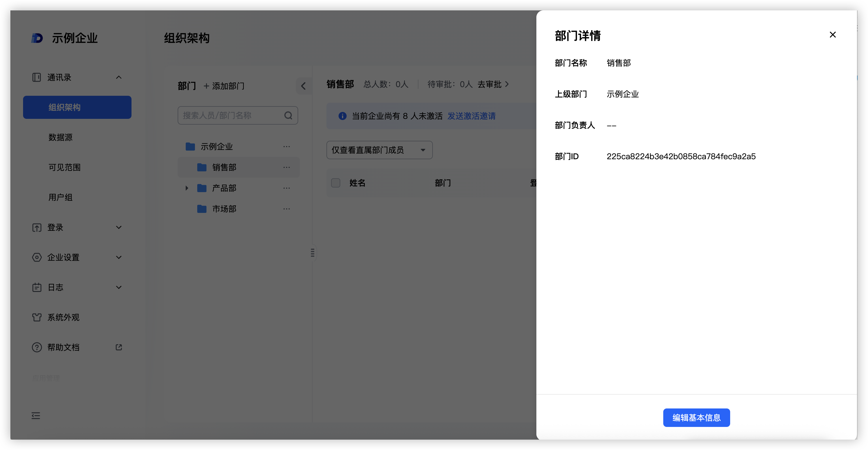Image resolution: width=868 pixels, height=450 pixels.
Task: Open more options for 示例企业 root node
Action: pos(286,147)
